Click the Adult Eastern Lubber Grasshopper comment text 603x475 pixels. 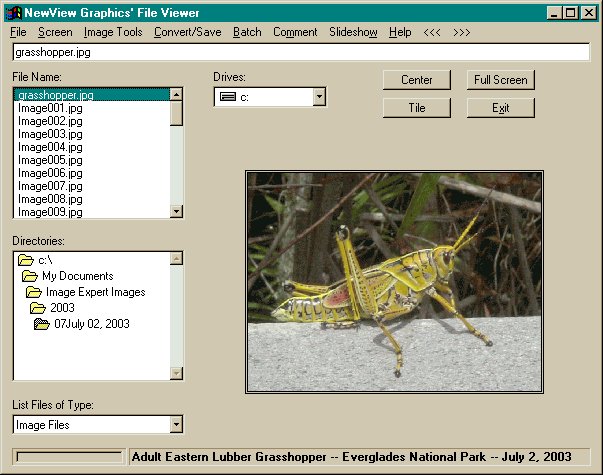pos(351,457)
